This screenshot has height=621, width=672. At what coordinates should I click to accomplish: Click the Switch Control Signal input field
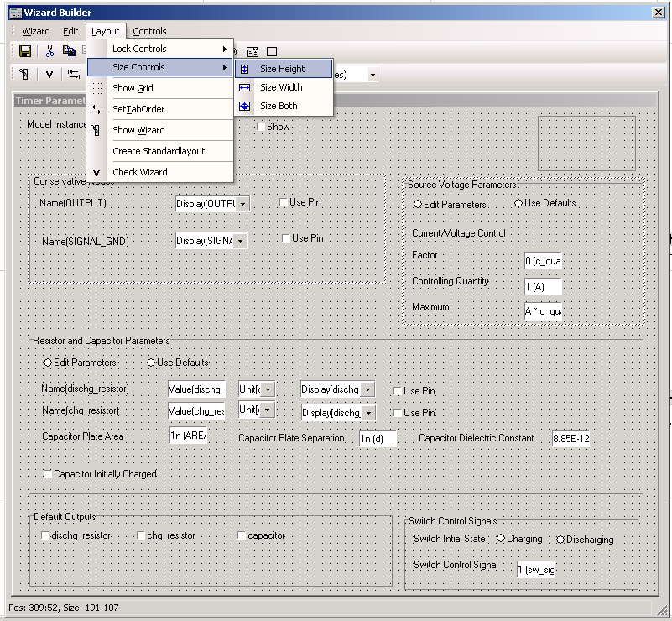click(x=536, y=570)
